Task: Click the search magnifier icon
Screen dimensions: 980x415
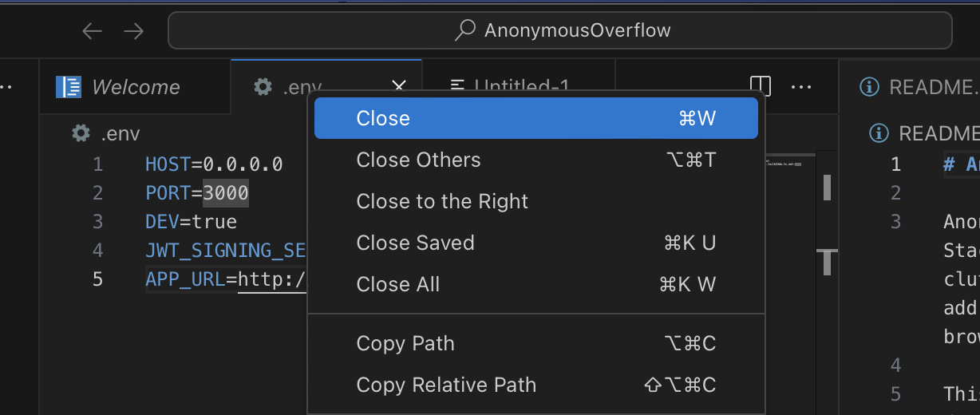Action: (465, 30)
